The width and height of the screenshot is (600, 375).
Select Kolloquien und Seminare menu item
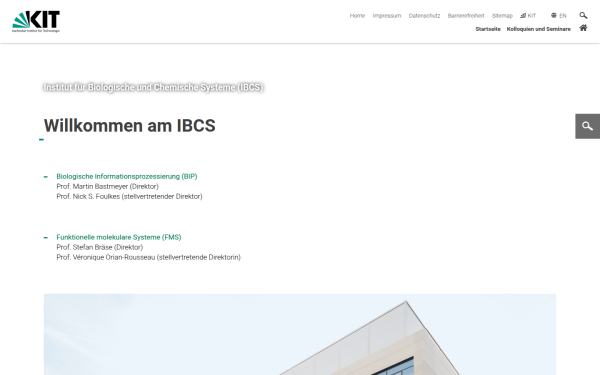click(x=538, y=29)
